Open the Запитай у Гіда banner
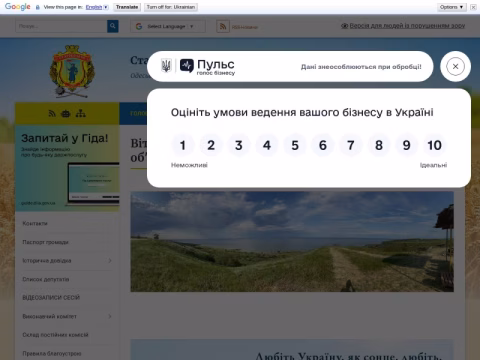 (x=67, y=168)
